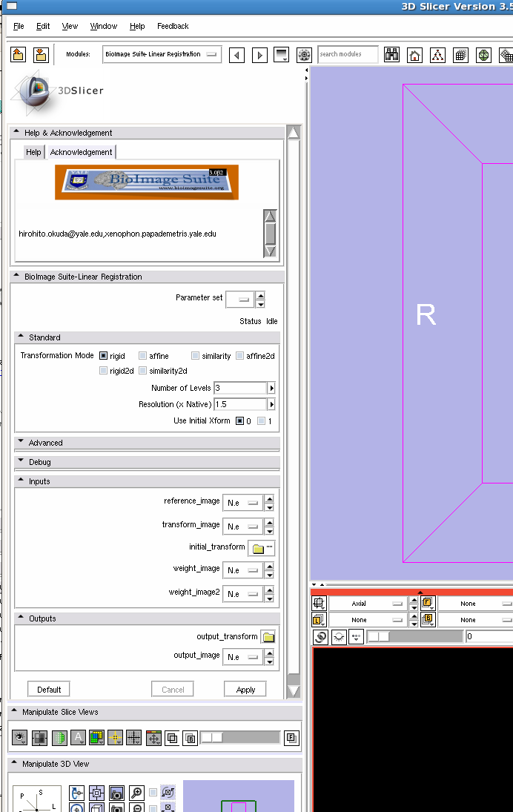This screenshot has width=513, height=812.
Task: Switch to the Acknowledgement tab
Action: click(81, 152)
